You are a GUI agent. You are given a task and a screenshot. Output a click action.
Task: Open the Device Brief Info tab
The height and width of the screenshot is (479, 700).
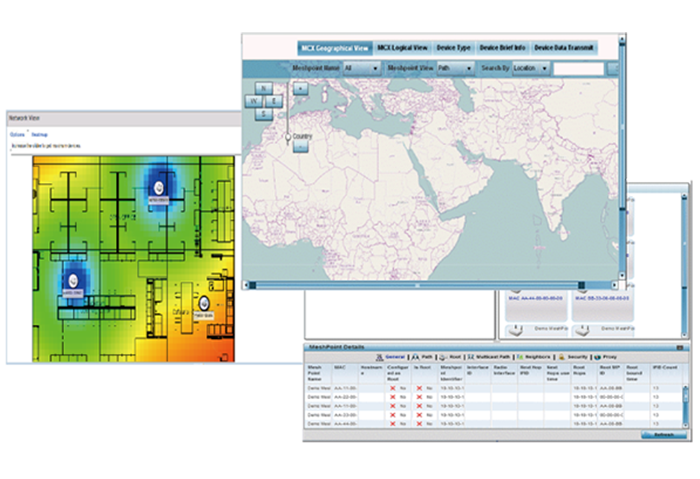[502, 48]
